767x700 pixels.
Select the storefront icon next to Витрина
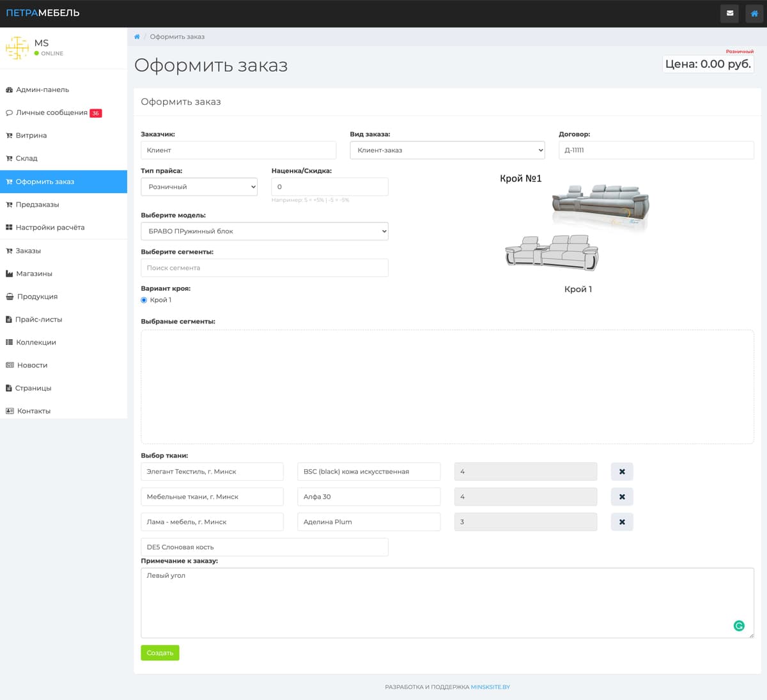coord(8,136)
